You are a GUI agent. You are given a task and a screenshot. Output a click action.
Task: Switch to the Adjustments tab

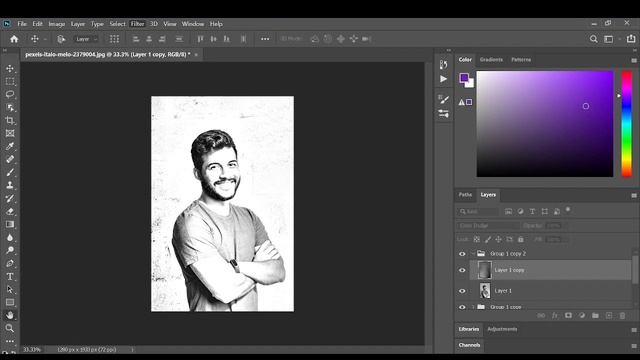[502, 329]
